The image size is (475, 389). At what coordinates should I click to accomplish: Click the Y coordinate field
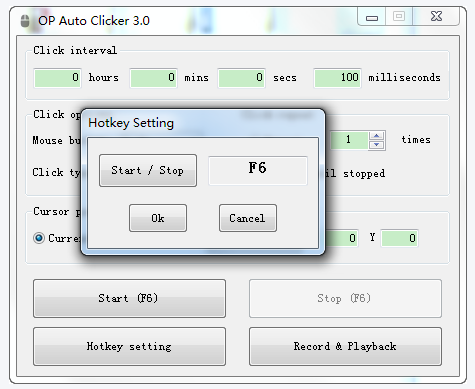coord(399,238)
